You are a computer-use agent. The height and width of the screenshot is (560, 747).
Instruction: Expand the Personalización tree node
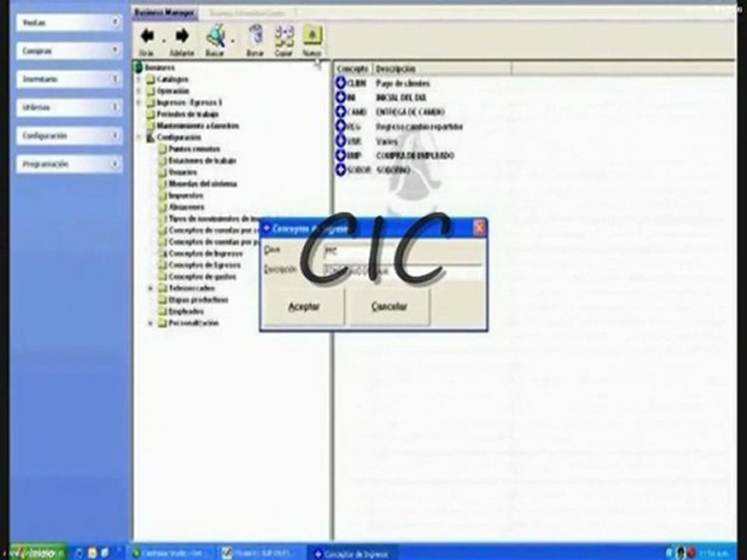[x=150, y=323]
